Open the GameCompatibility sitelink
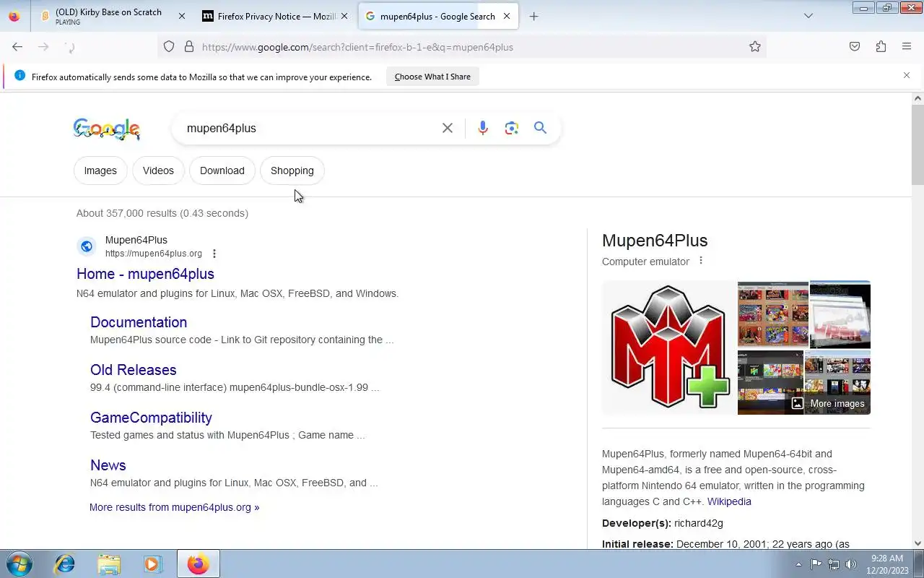Viewport: 924px width, 578px height. pos(151,418)
